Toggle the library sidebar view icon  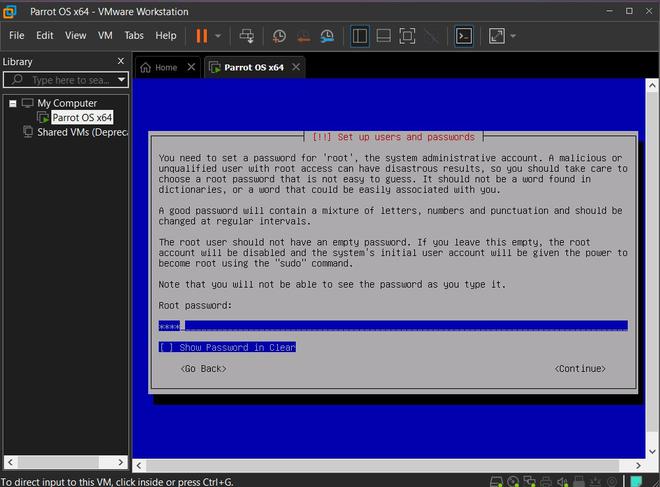359,36
